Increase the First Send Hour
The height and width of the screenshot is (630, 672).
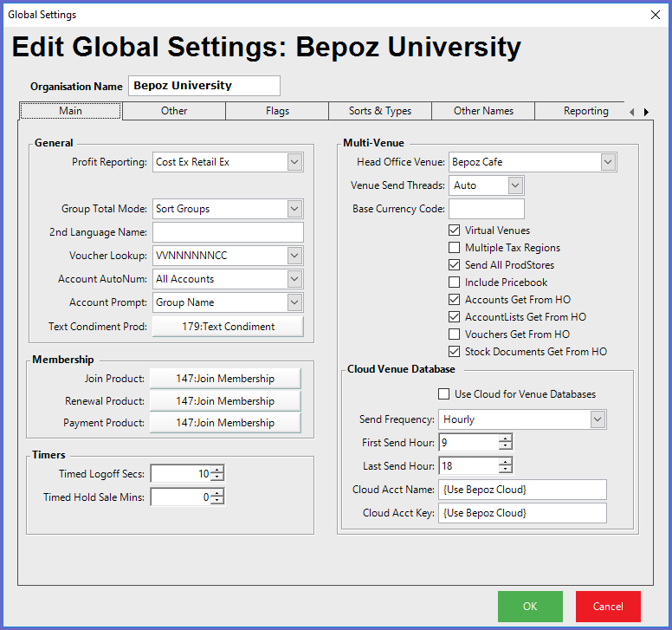tap(506, 438)
